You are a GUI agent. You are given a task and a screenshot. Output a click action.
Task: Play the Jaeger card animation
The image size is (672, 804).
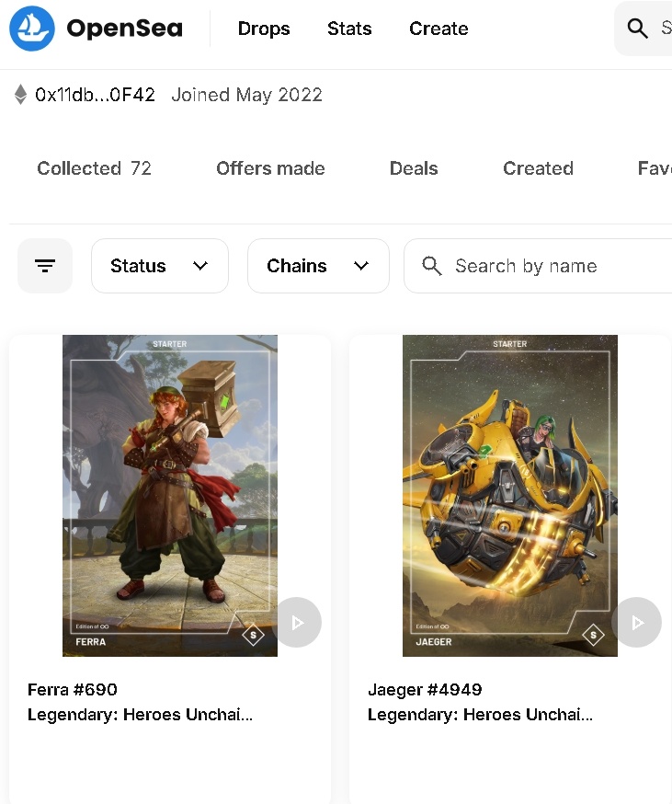[x=637, y=623]
